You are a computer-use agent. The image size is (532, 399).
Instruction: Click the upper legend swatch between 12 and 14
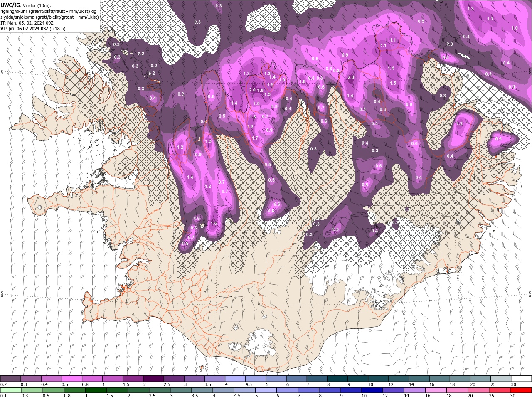(x=398, y=379)
